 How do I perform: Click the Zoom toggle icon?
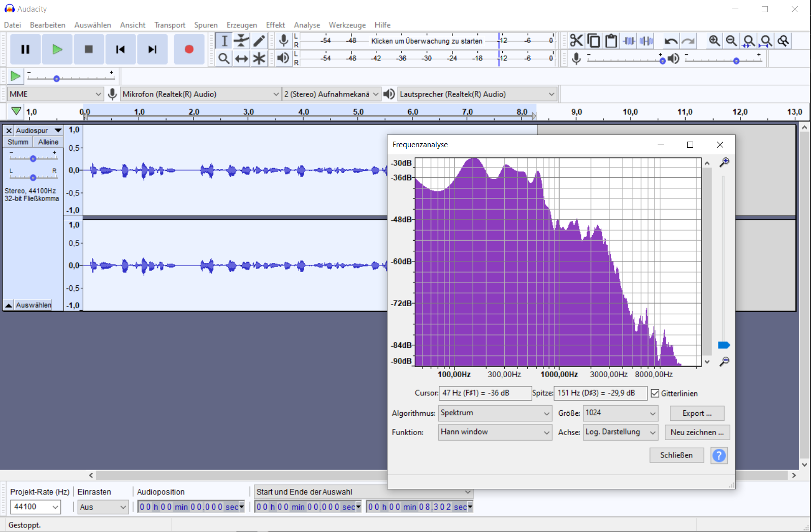click(784, 41)
